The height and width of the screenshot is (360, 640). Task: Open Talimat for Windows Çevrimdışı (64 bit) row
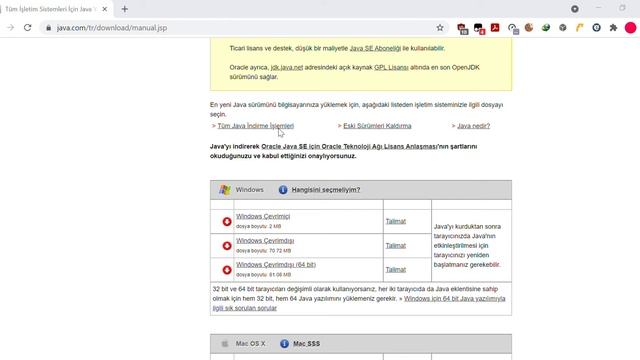pyautogui.click(x=396, y=269)
